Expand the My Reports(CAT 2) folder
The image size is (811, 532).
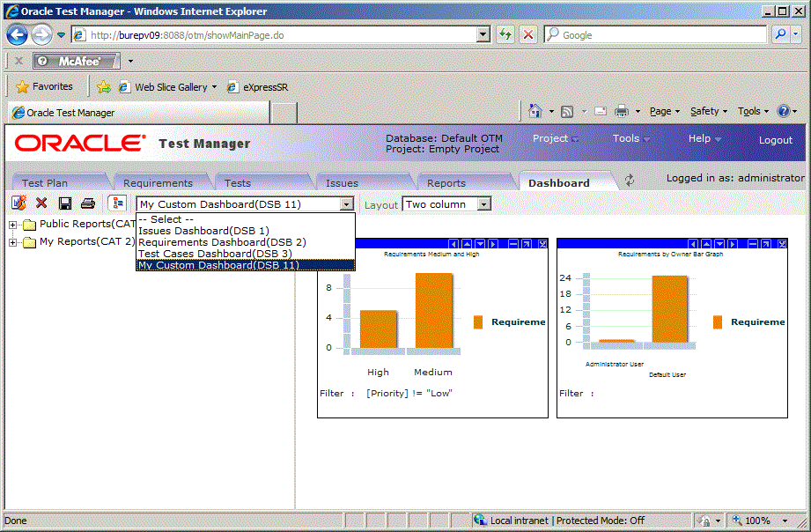tap(12, 242)
